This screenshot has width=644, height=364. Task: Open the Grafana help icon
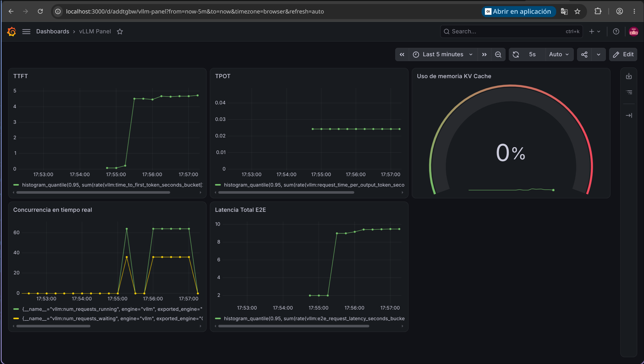[616, 32]
